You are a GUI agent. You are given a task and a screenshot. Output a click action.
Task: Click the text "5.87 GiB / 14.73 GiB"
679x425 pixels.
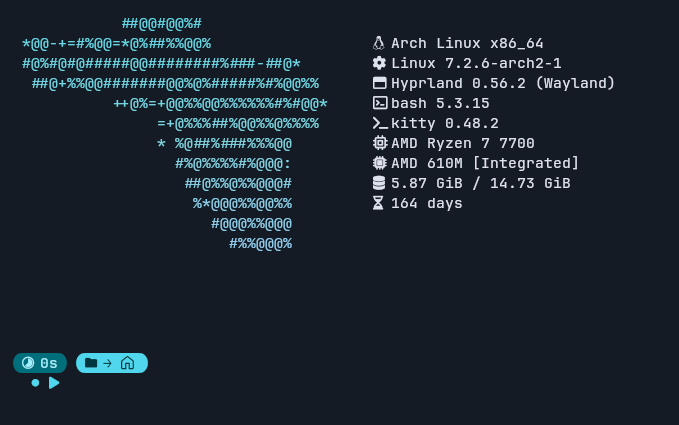pos(481,183)
